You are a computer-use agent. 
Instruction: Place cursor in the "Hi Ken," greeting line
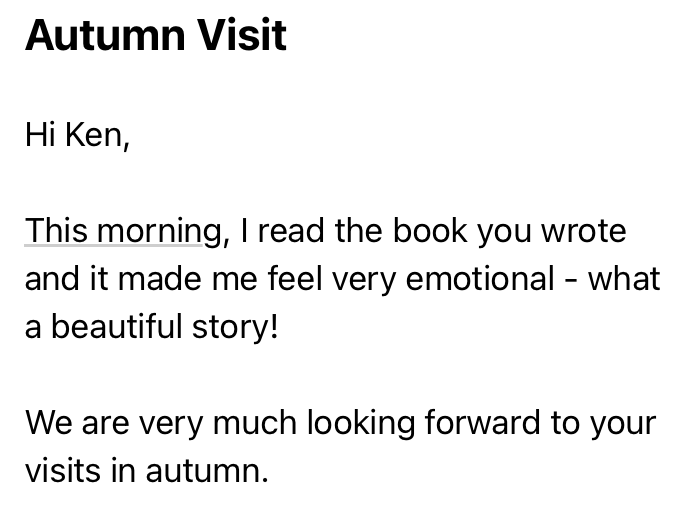coord(77,135)
